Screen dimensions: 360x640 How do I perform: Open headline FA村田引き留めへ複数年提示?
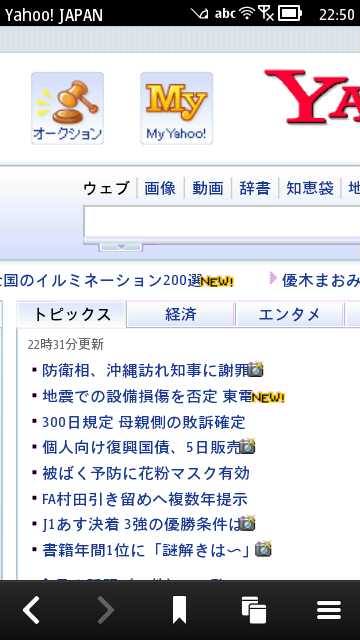(x=145, y=499)
